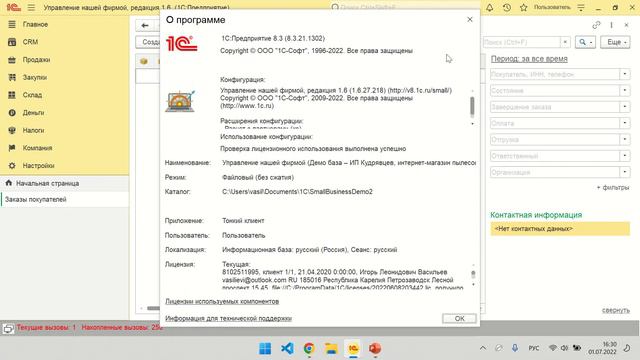Open Лицензии используемых компонентов link

click(222, 301)
